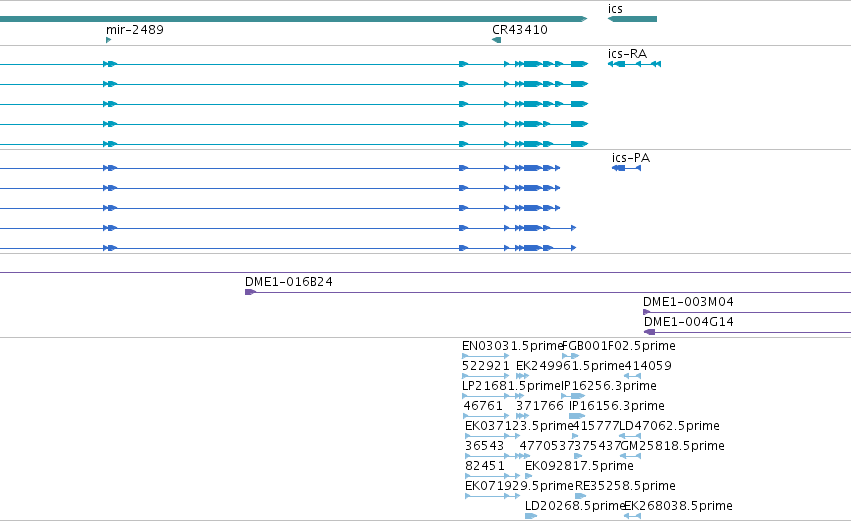The image size is (851, 521).
Task: Select EST 36543 label
Action: (x=485, y=446)
